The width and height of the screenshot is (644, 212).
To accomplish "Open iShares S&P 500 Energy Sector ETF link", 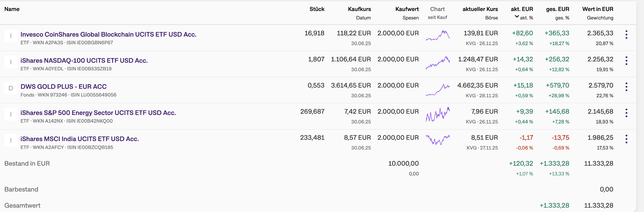I will pos(98,113).
